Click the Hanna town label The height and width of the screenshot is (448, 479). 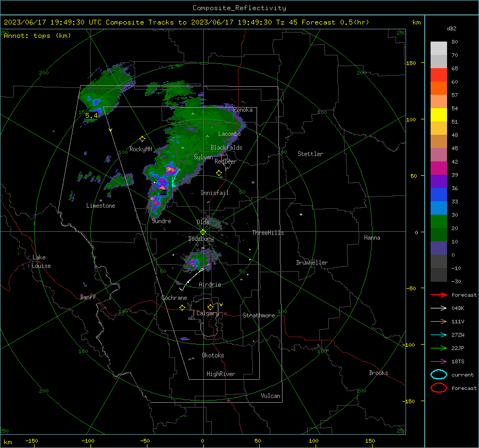(x=372, y=238)
